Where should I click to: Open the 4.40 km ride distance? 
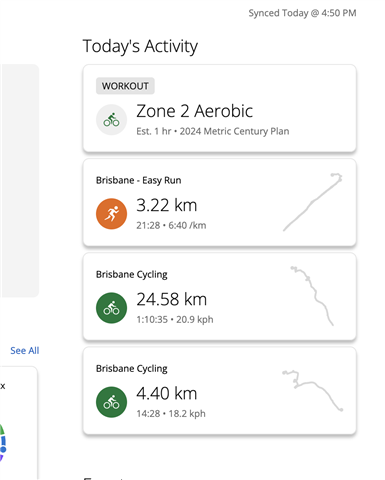[167, 393]
